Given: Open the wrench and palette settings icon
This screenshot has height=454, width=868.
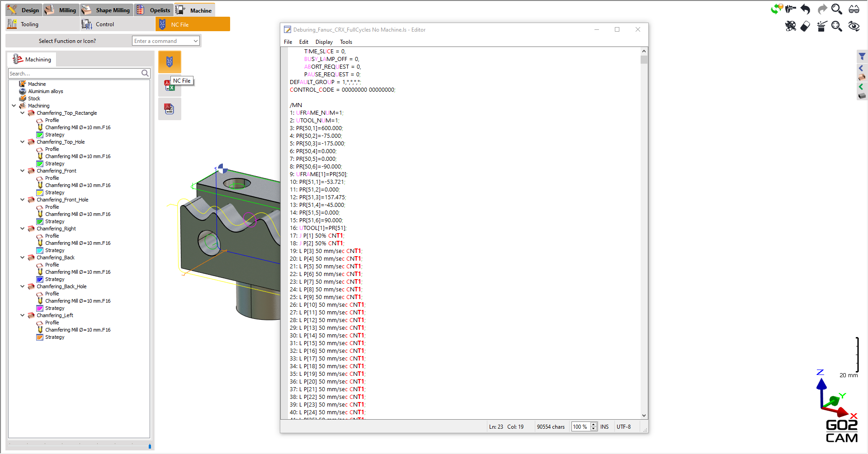Looking at the screenshot, I should click(x=790, y=26).
